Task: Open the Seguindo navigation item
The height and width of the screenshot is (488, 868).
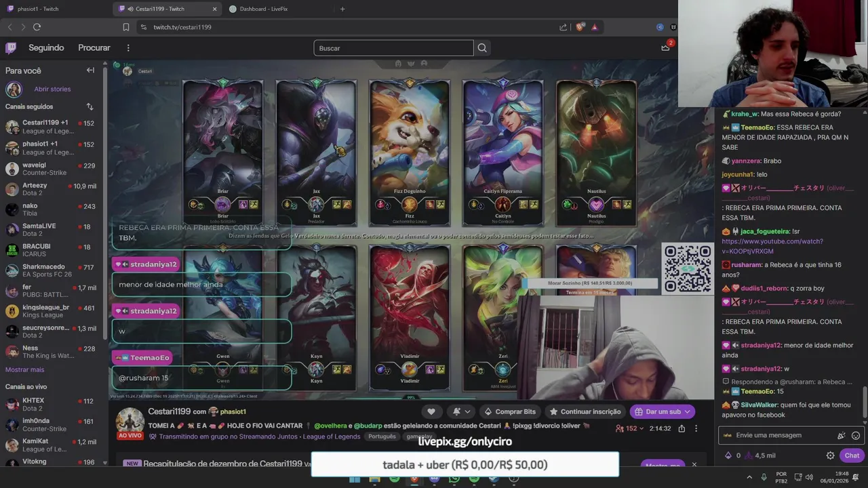Action: coord(46,47)
